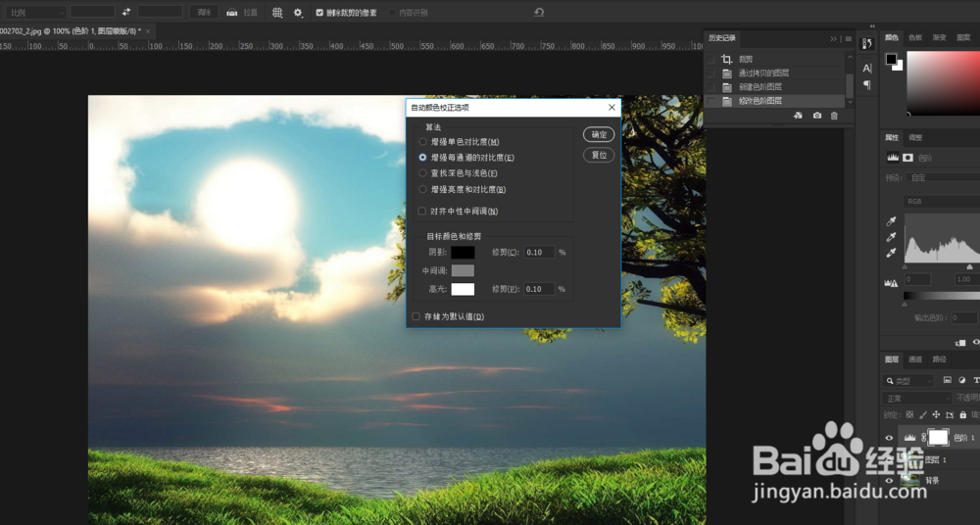Open History panel flyout menu
This screenshot has height=525, width=980.
point(848,39)
